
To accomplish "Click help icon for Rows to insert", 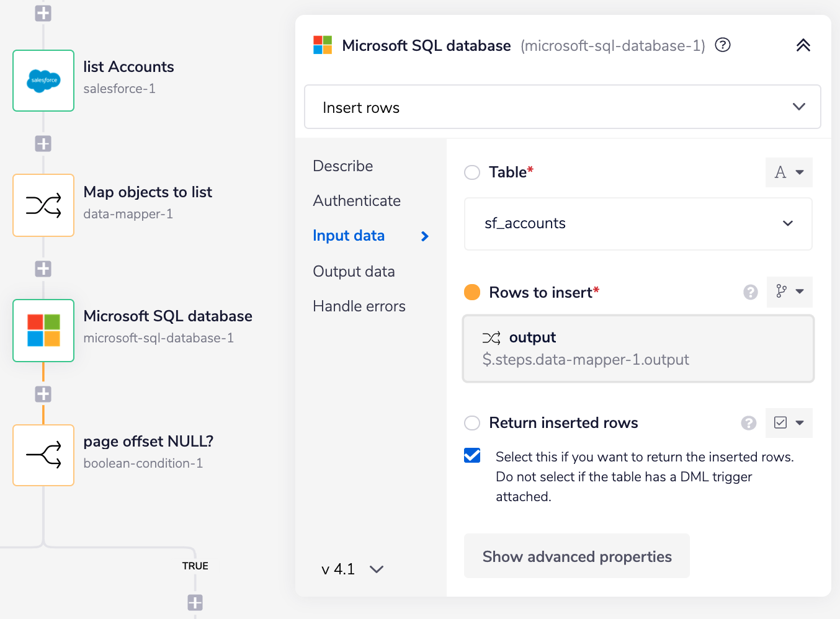I will click(750, 292).
